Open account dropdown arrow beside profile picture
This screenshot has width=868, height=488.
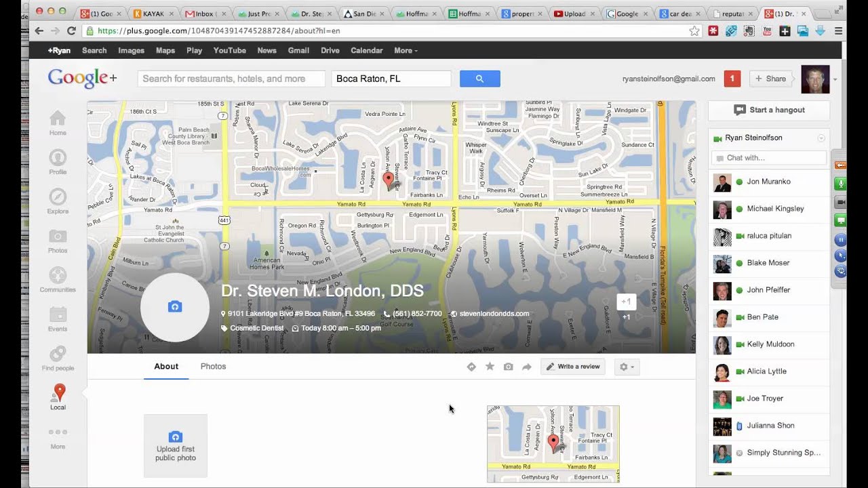pyautogui.click(x=835, y=79)
